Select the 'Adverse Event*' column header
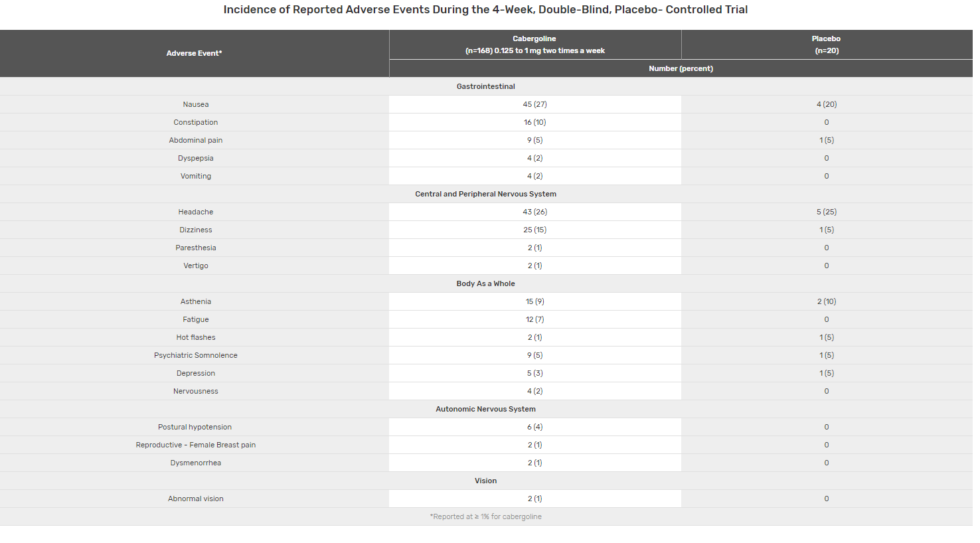The height and width of the screenshot is (543, 980). (195, 53)
